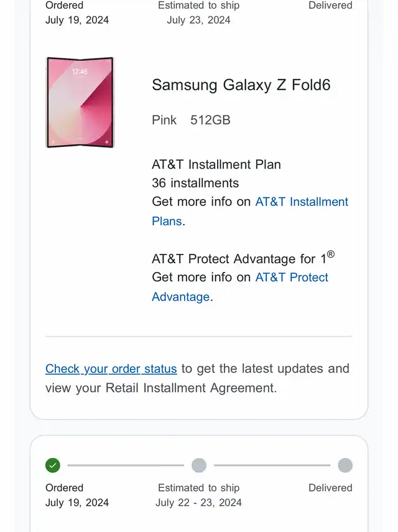Click the Pink color label
The width and height of the screenshot is (398, 532).
pos(164,120)
